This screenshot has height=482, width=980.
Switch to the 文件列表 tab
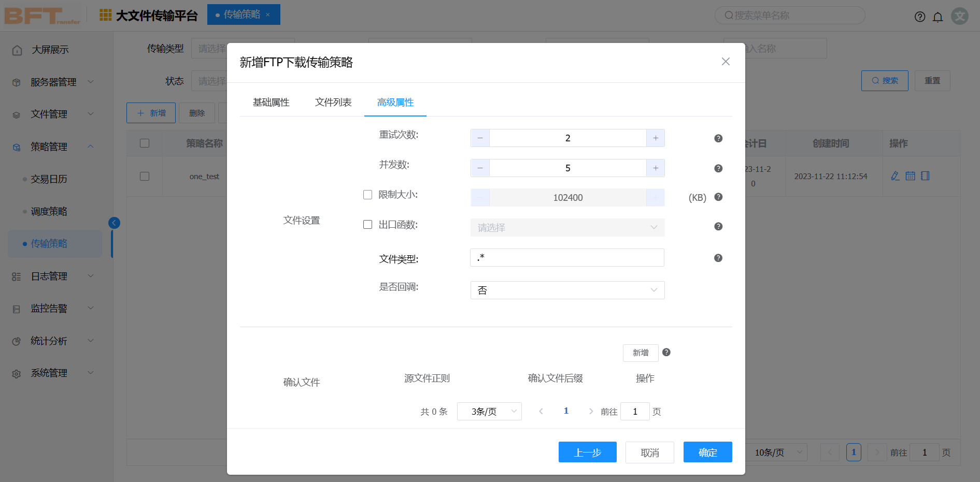333,103
